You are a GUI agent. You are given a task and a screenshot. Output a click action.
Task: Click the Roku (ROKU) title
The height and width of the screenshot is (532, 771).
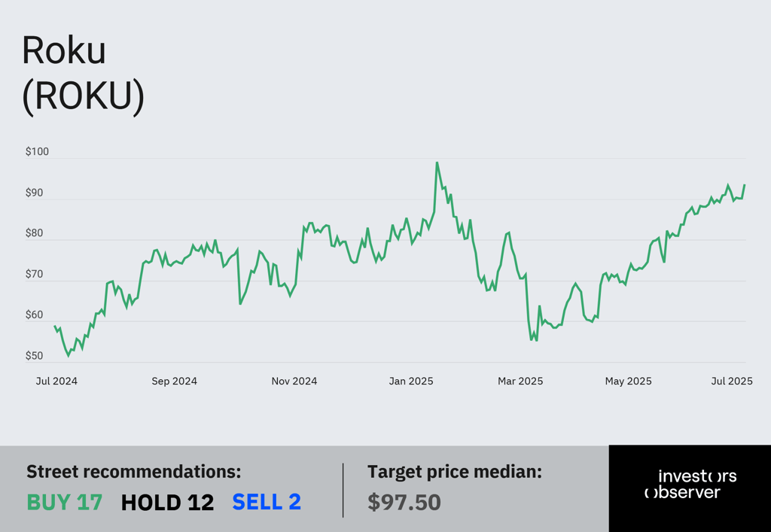83,73
